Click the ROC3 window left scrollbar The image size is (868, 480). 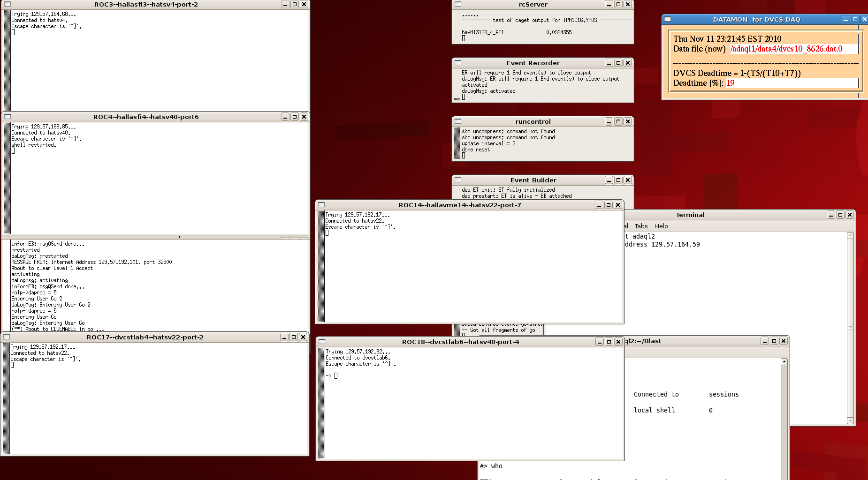pyautogui.click(x=7, y=60)
